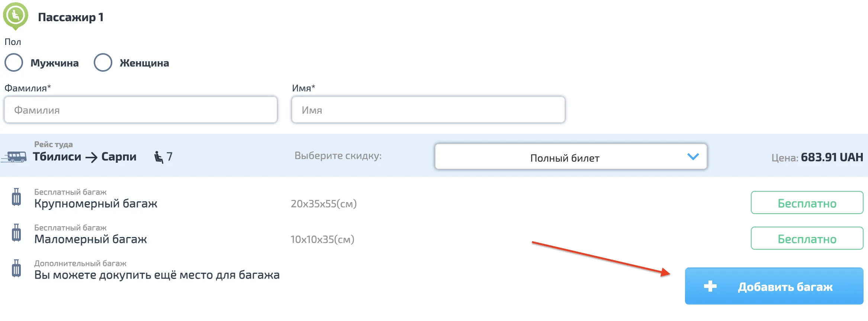Click the arrow between Тбилиси and Сарпи
Screen dimensions: 868x321
coord(91,158)
